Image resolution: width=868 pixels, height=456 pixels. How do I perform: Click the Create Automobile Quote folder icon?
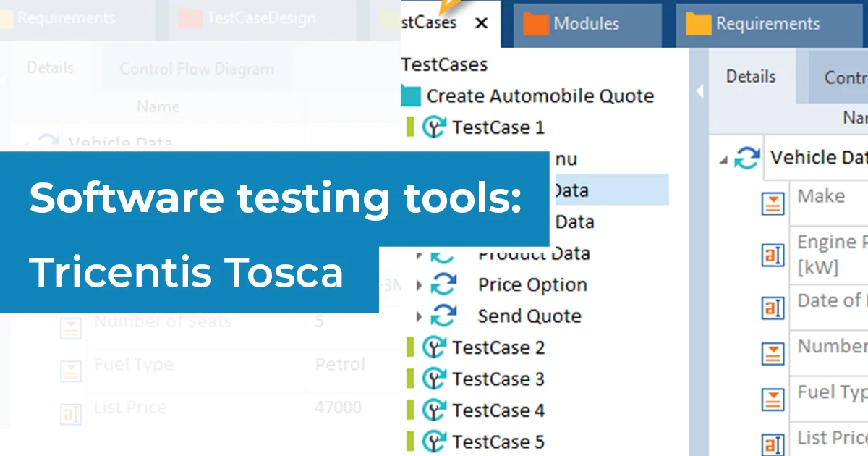tap(412, 95)
